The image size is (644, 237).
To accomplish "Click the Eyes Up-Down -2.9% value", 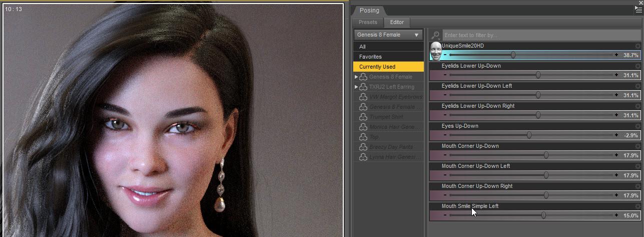I will pyautogui.click(x=631, y=135).
